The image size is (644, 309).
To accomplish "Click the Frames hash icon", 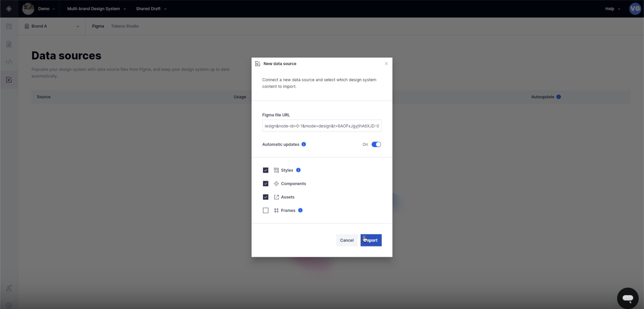I will pos(276,210).
